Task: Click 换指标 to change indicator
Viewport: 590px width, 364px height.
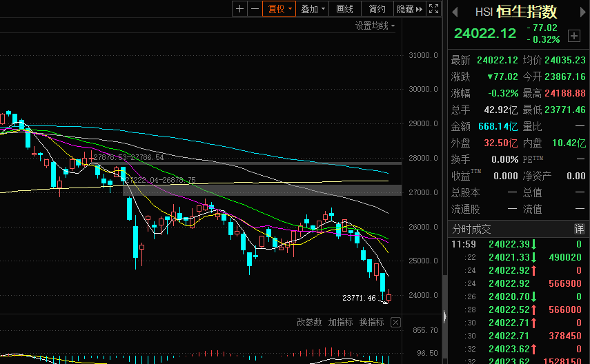Action: pos(372,322)
